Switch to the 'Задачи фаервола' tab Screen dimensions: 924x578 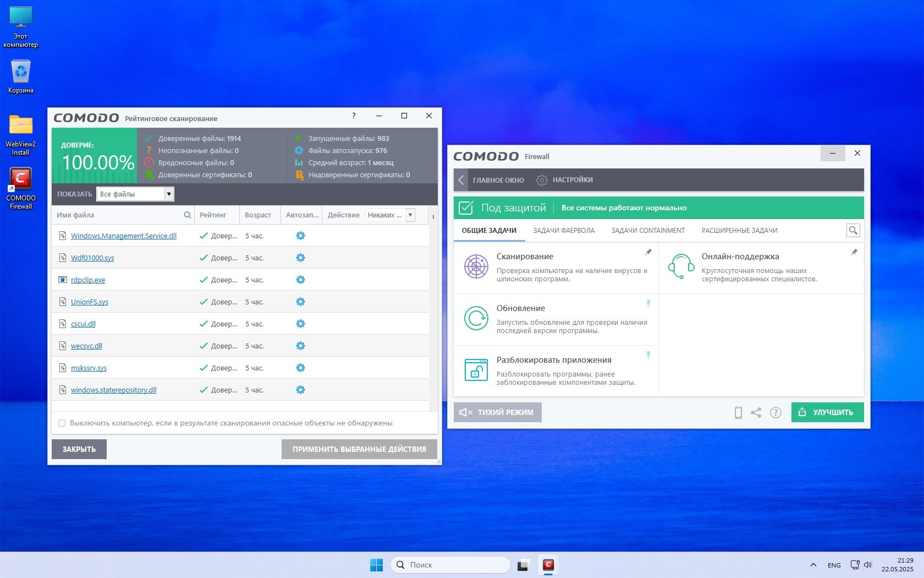tap(564, 231)
